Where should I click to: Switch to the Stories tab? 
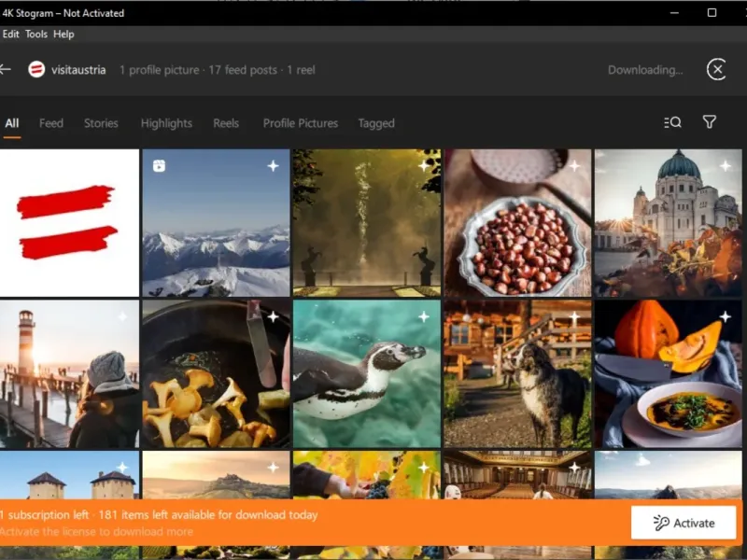pyautogui.click(x=101, y=123)
